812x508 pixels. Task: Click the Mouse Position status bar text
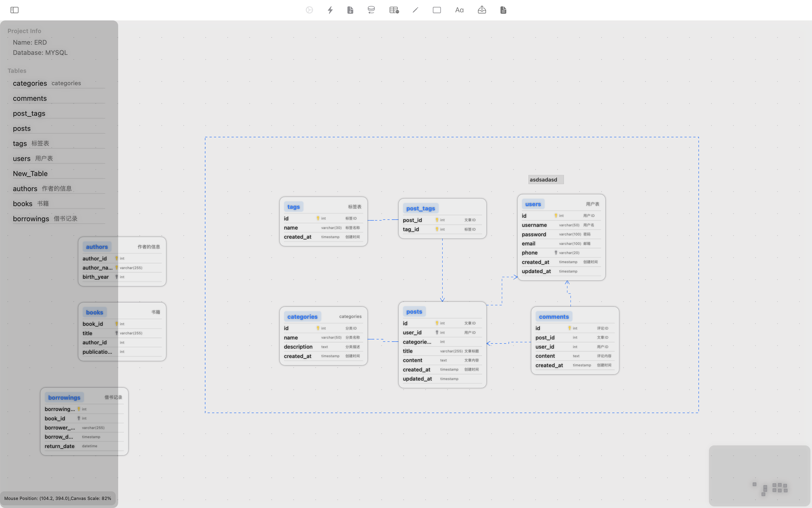[58, 498]
